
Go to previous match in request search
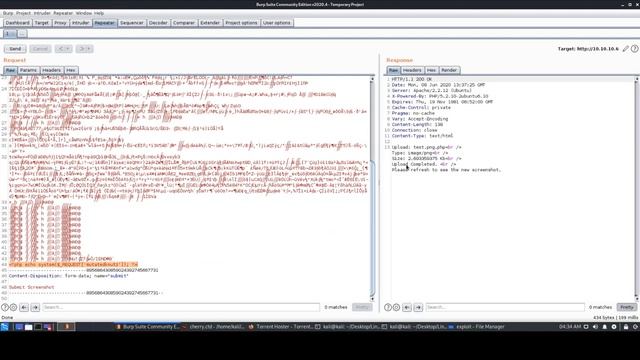24,307
